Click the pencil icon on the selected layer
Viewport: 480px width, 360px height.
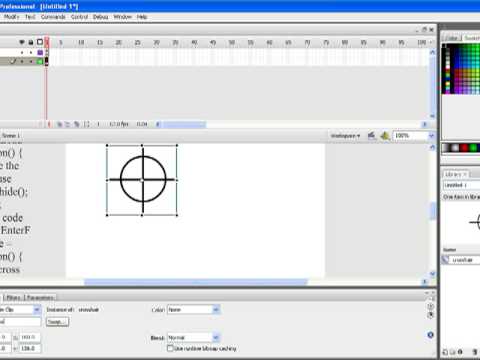point(13,61)
